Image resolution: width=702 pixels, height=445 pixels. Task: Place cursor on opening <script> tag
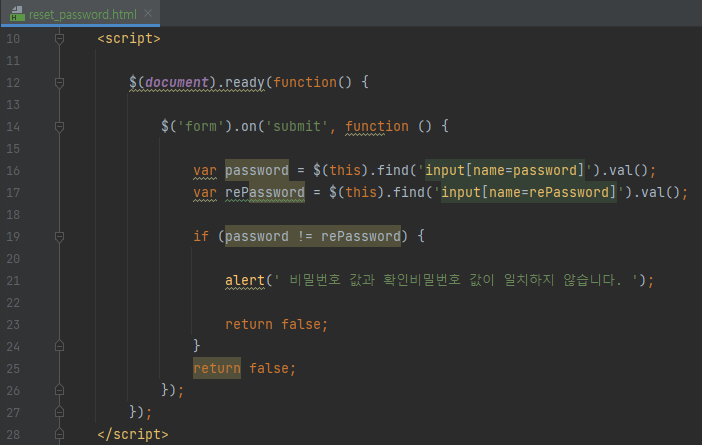click(x=128, y=39)
